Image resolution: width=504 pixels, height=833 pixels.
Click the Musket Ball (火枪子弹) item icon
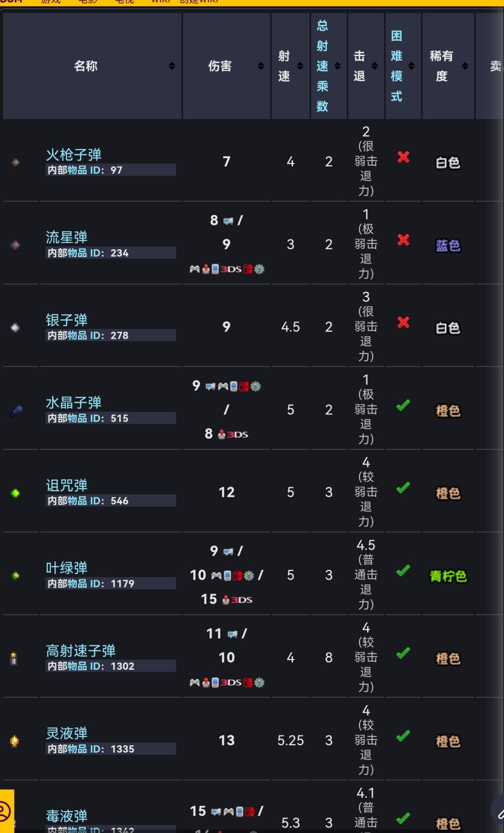[x=15, y=162]
